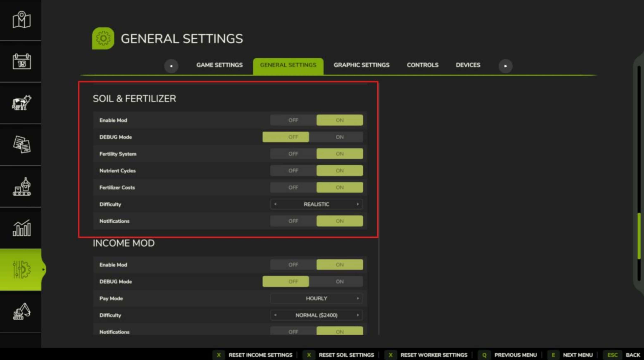The height and width of the screenshot is (360, 644).
Task: Open the Income Mod Difficulty NORMAL selector
Action: (x=316, y=315)
